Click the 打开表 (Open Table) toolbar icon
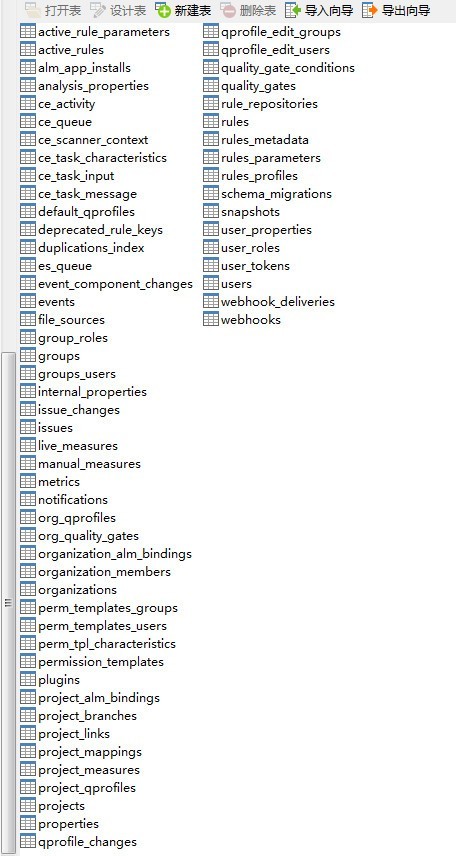This screenshot has width=456, height=856. (32, 10)
